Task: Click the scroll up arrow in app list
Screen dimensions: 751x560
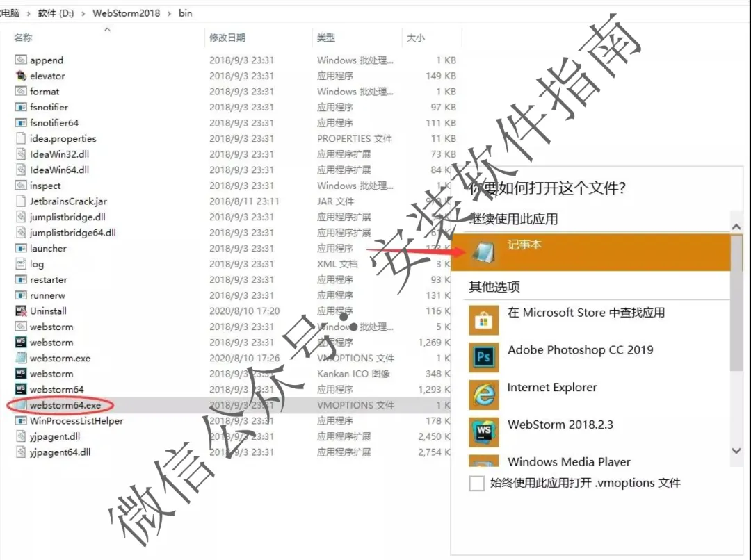Action: pyautogui.click(x=736, y=227)
